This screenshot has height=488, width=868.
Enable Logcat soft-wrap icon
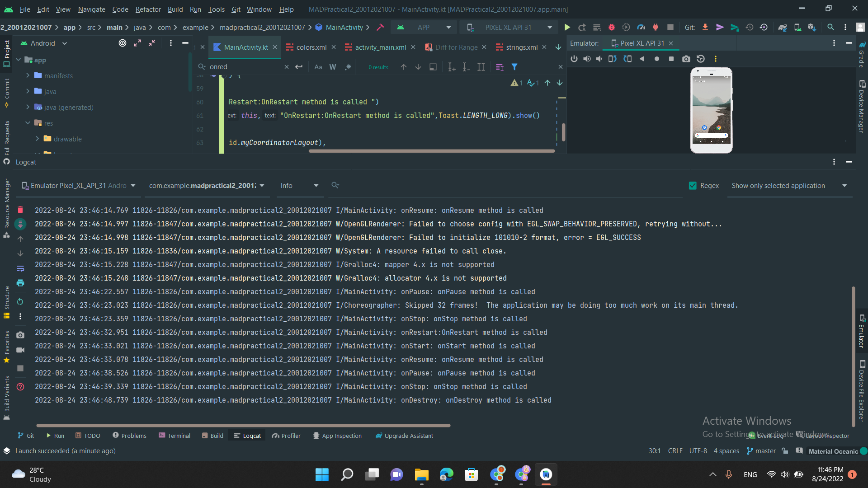click(x=20, y=268)
